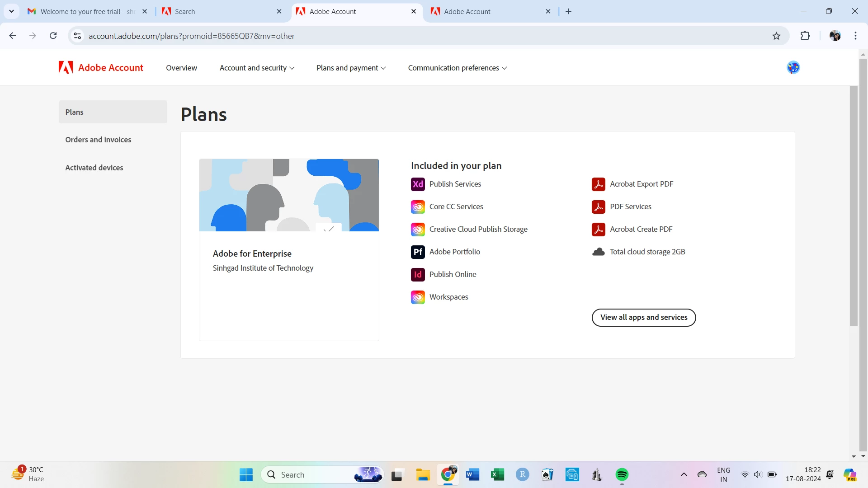This screenshot has width=868, height=488.
Task: Click the Adobe for Enterprise plan image
Action: (x=289, y=195)
